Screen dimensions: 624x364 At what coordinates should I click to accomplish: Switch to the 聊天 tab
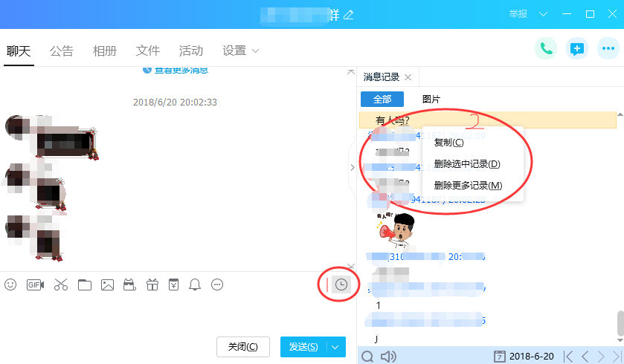click(19, 51)
